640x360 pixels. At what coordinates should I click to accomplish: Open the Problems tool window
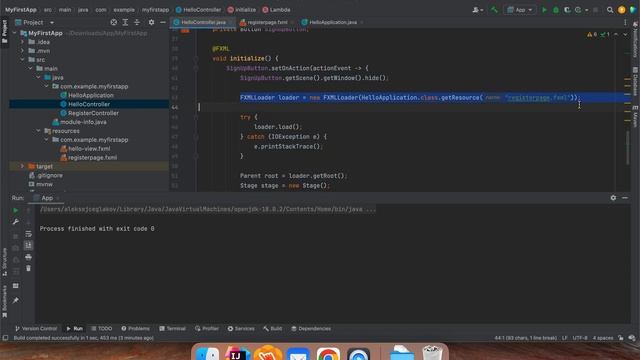point(136,329)
